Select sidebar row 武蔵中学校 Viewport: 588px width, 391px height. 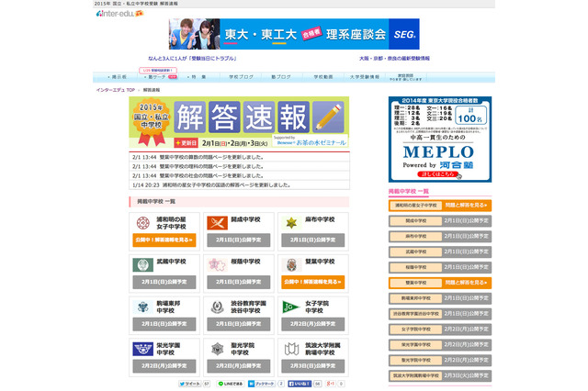pos(440,251)
